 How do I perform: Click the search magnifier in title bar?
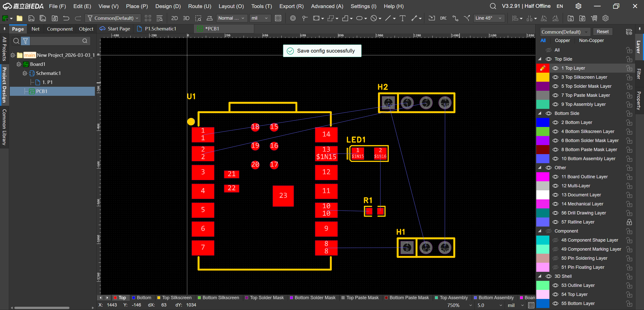coord(493,6)
